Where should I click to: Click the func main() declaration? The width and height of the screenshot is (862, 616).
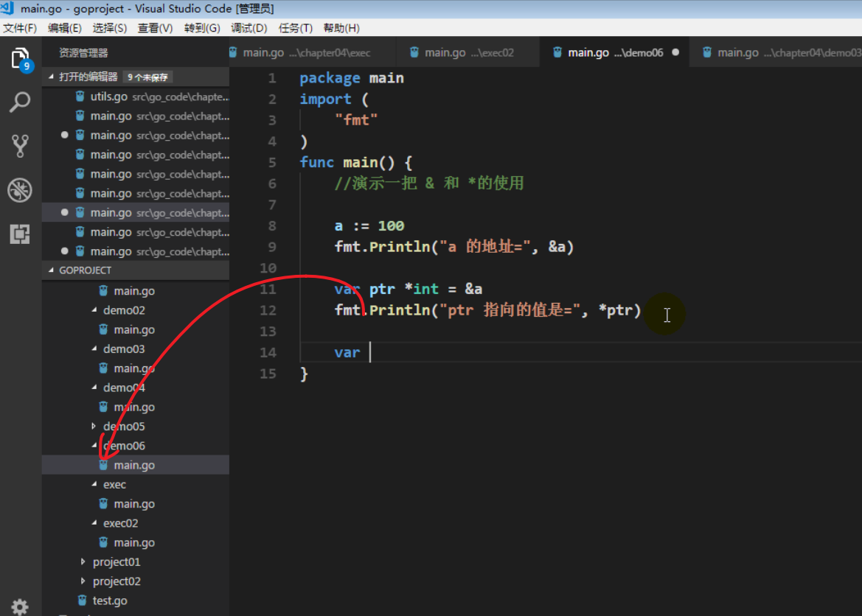[355, 163]
